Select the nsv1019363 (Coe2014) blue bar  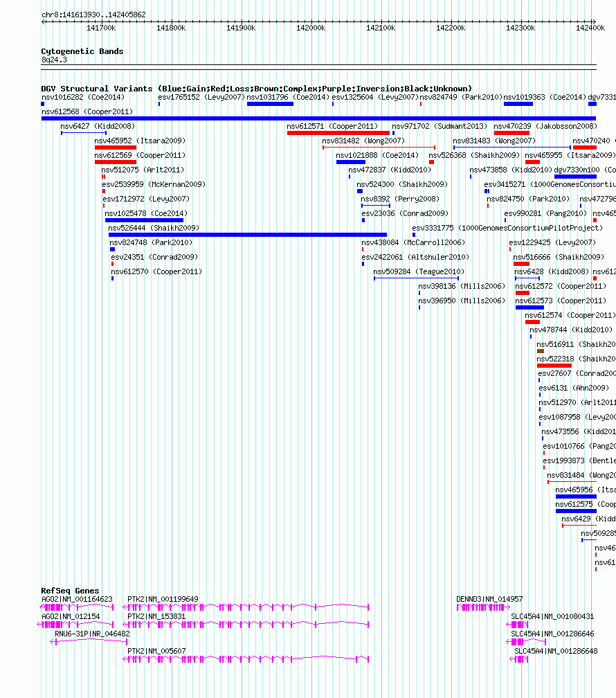click(x=518, y=104)
